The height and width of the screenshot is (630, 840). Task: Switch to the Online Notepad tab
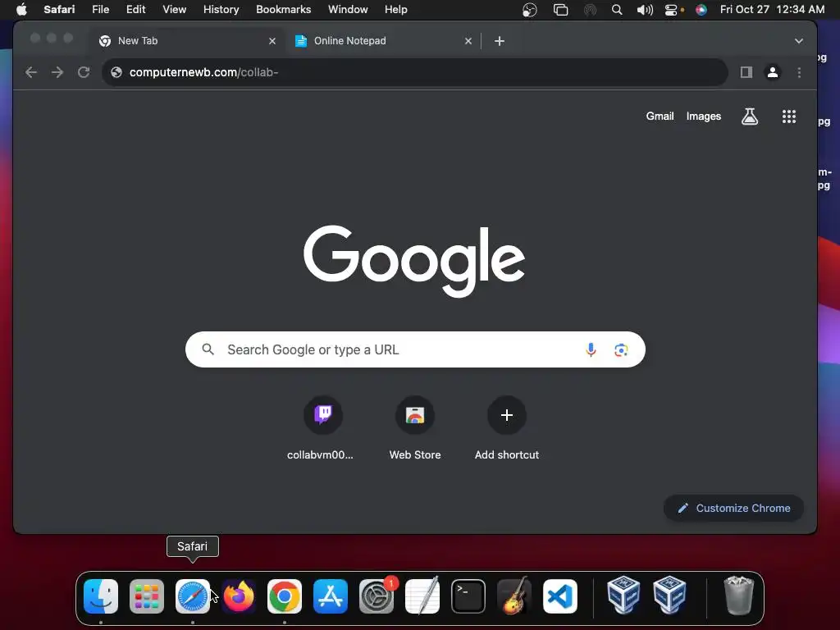[384, 41]
